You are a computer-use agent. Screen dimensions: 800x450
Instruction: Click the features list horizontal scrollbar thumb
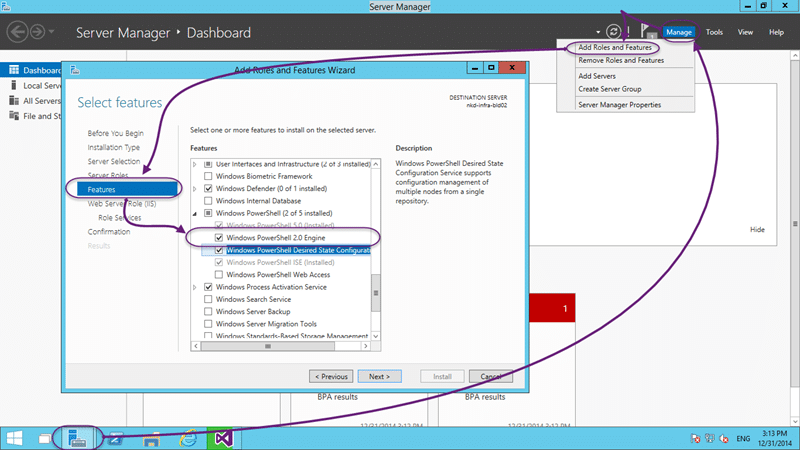point(268,346)
